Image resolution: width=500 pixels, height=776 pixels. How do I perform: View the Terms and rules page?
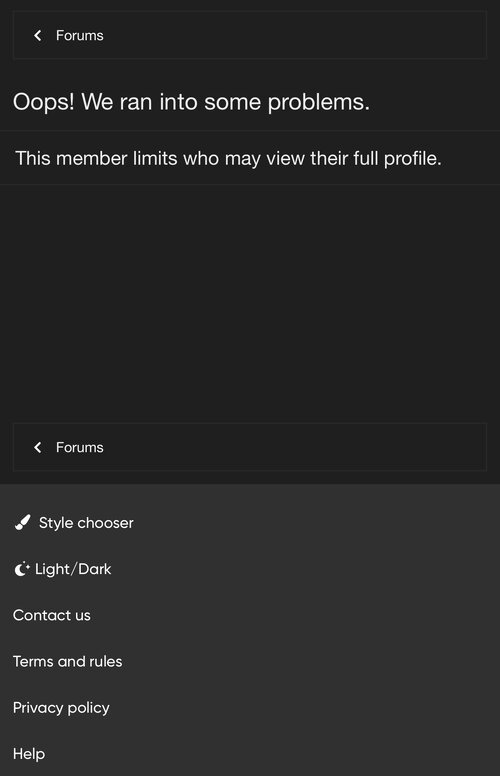67,661
